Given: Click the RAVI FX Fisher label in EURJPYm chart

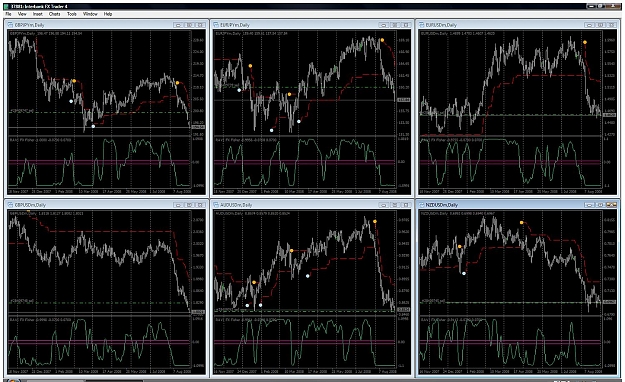Looking at the screenshot, I should click(x=229, y=140).
